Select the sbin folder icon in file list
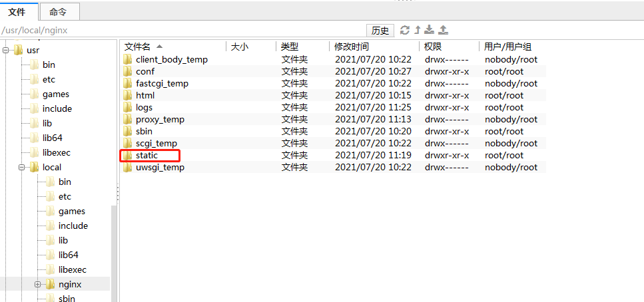The height and width of the screenshot is (302, 644). pos(128,131)
